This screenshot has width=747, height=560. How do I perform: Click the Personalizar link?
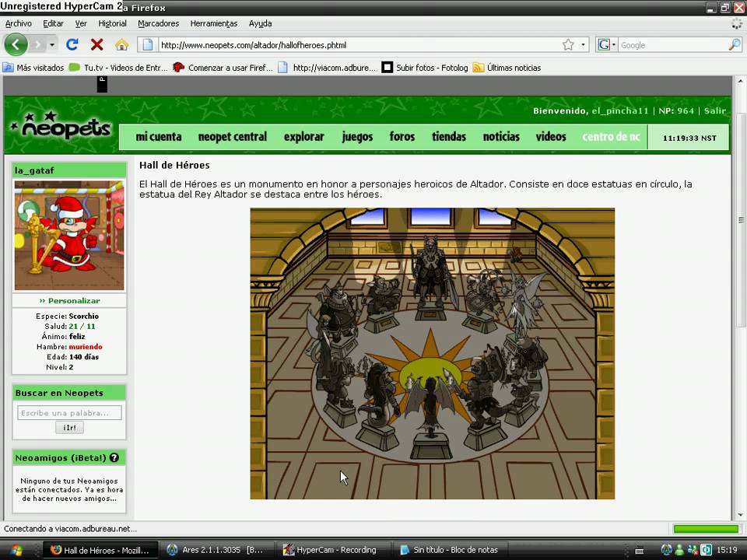pyautogui.click(x=69, y=301)
